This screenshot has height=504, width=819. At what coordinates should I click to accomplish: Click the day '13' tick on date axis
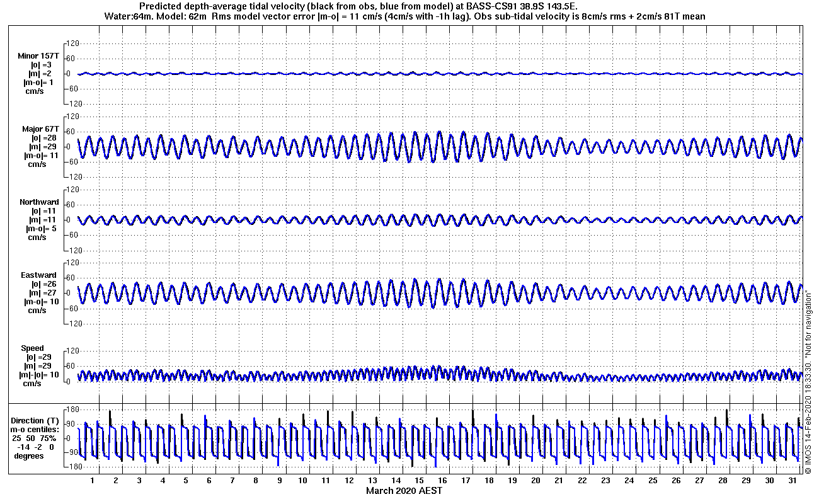click(x=372, y=481)
